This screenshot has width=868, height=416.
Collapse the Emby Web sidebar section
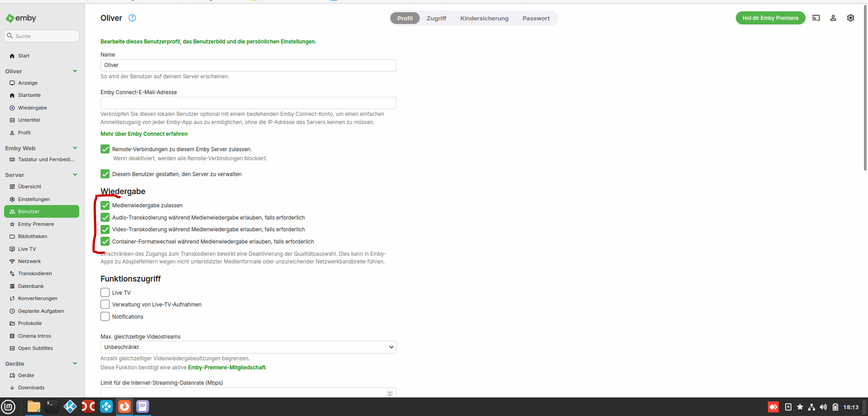75,148
